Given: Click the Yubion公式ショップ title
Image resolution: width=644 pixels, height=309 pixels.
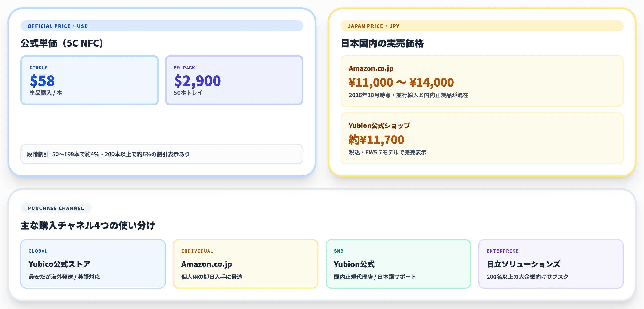Looking at the screenshot, I should 379,126.
